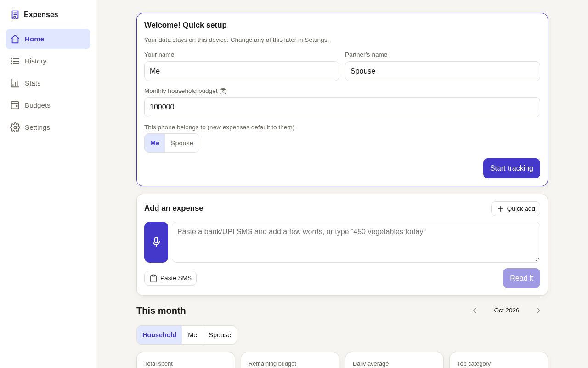Filter this month by Household
Screen dimensions: 588x368
point(159,335)
